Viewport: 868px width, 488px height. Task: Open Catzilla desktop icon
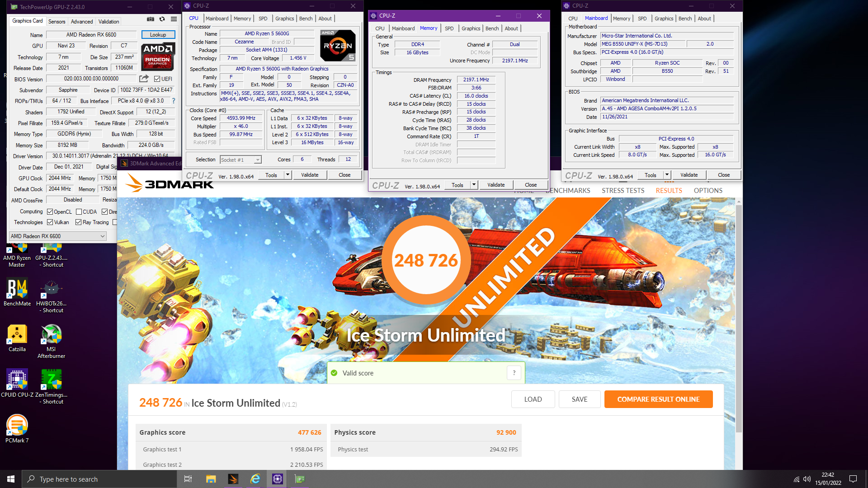click(x=17, y=338)
